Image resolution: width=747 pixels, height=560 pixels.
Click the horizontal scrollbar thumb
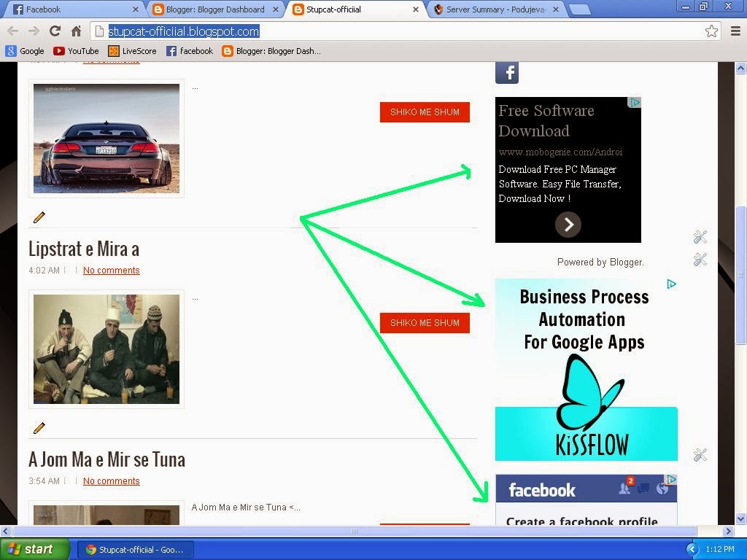tap(355, 531)
